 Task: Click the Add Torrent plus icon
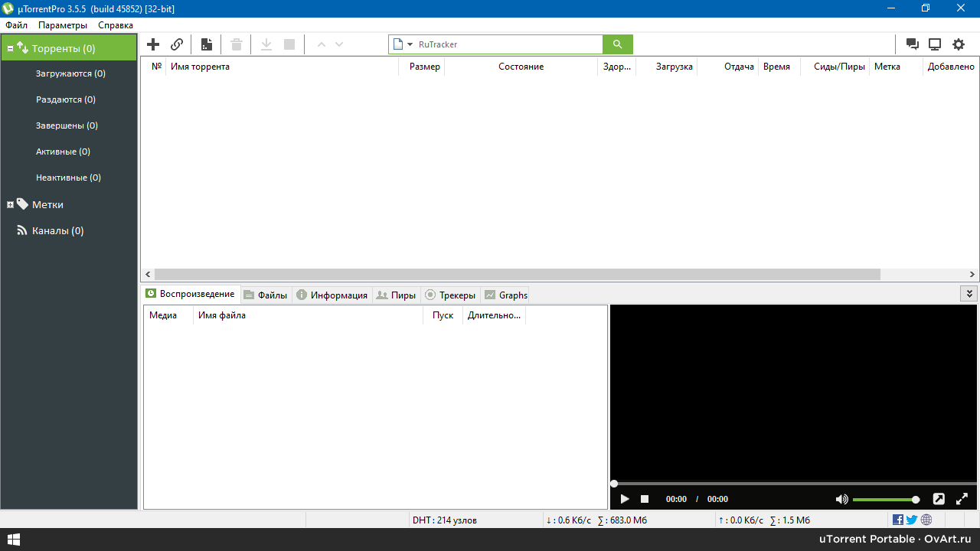tap(153, 44)
